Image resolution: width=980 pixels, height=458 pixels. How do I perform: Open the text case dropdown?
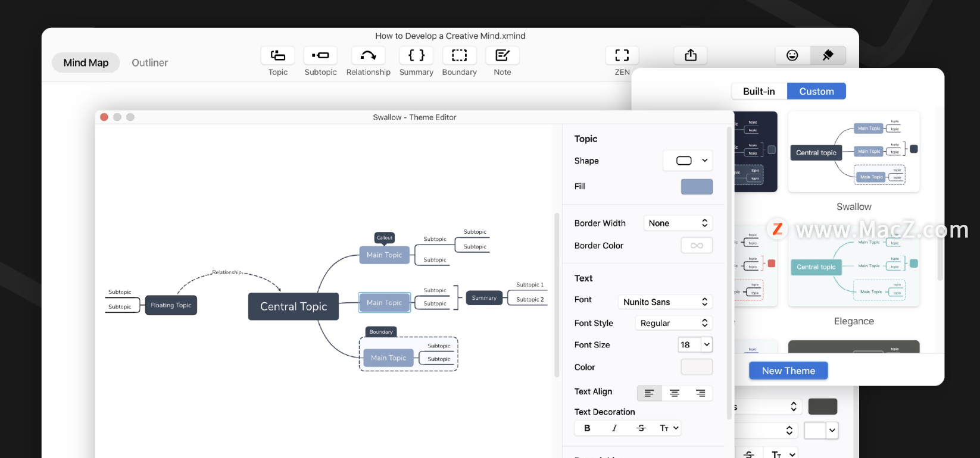point(669,428)
